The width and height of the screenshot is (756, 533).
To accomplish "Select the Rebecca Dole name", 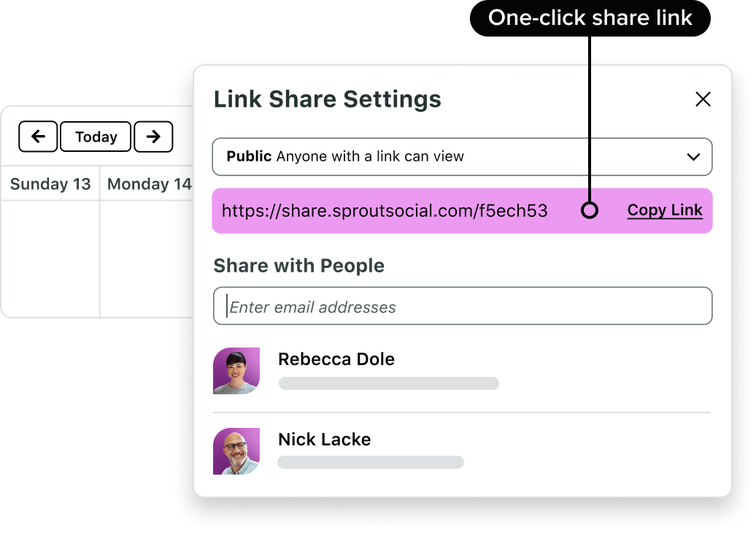I will (x=336, y=359).
